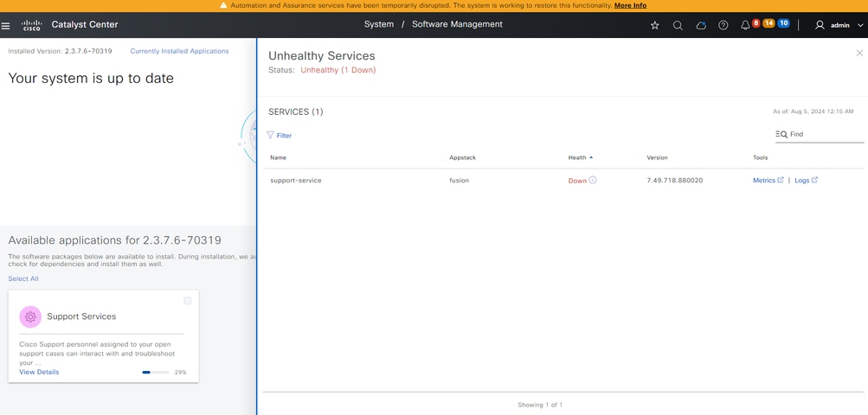The height and width of the screenshot is (415, 868).
Task: Click Catalyst Center title
Action: click(85, 25)
